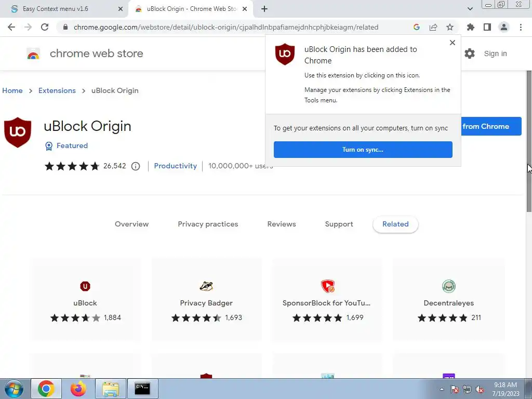Dismiss the uBlock Origin added popup
Viewport: 532px width, 399px height.
(453, 43)
